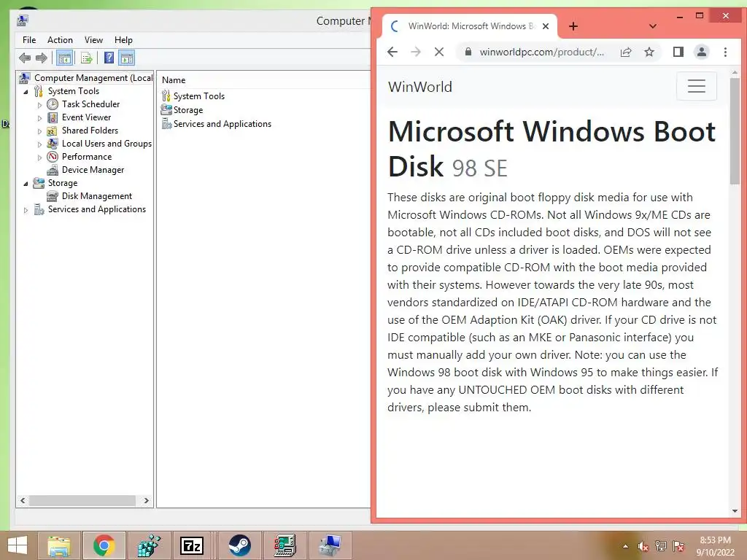Open the Chrome profile avatar menu
This screenshot has height=560, width=747.
click(702, 52)
